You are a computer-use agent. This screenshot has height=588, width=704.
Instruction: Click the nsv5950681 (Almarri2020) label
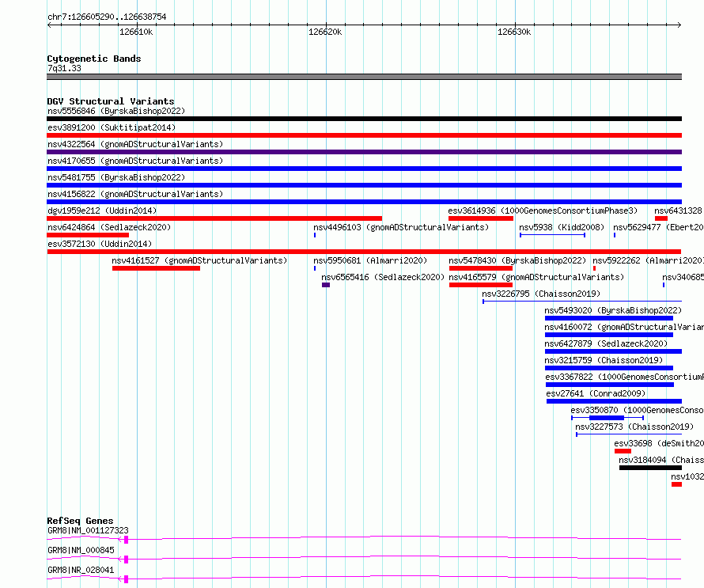click(370, 260)
